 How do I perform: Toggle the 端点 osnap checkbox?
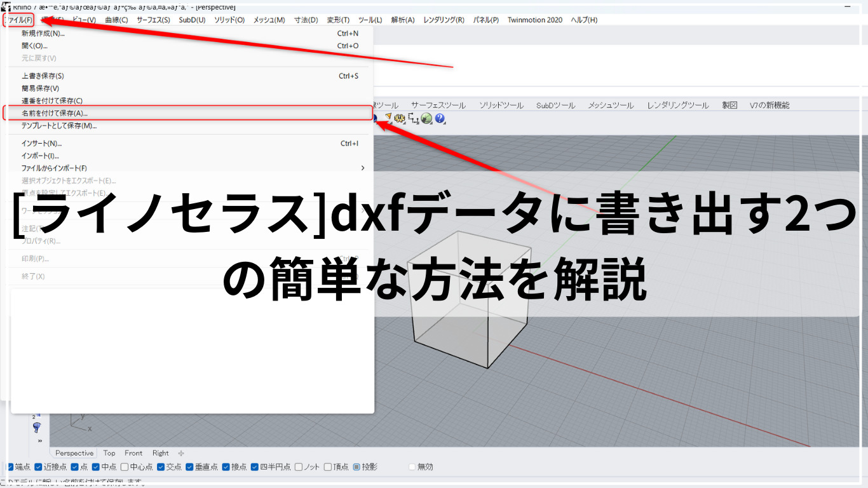pyautogui.click(x=10, y=467)
